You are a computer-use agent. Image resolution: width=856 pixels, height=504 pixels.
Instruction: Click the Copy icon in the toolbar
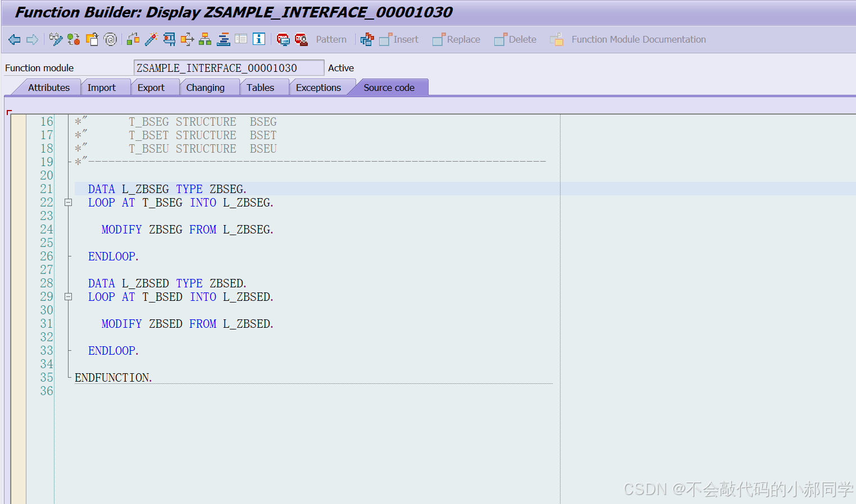[x=92, y=39]
